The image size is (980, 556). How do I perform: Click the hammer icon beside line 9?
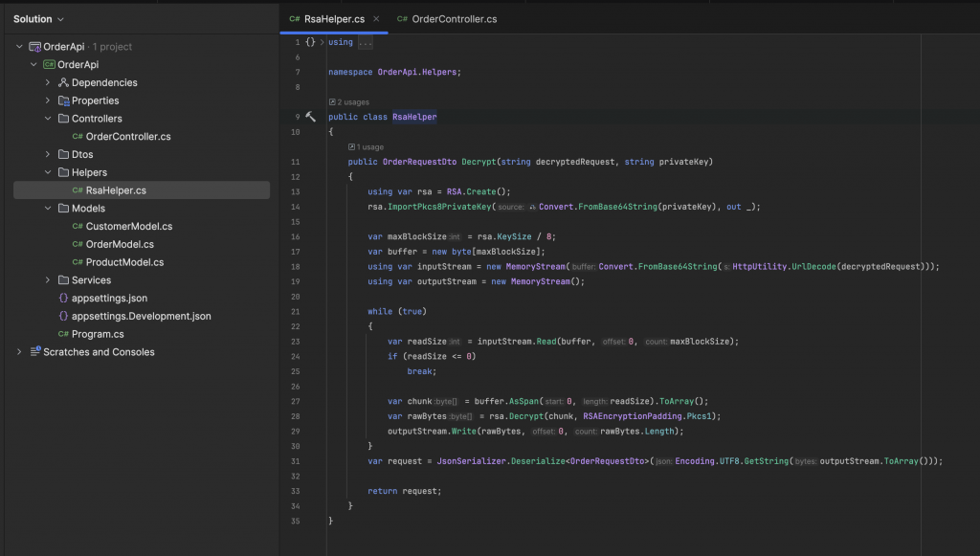[310, 117]
